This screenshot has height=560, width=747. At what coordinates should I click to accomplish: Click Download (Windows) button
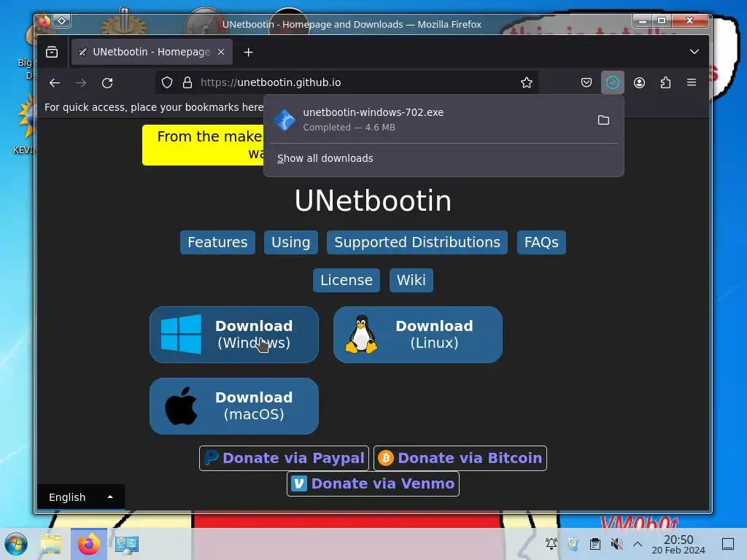click(x=234, y=334)
